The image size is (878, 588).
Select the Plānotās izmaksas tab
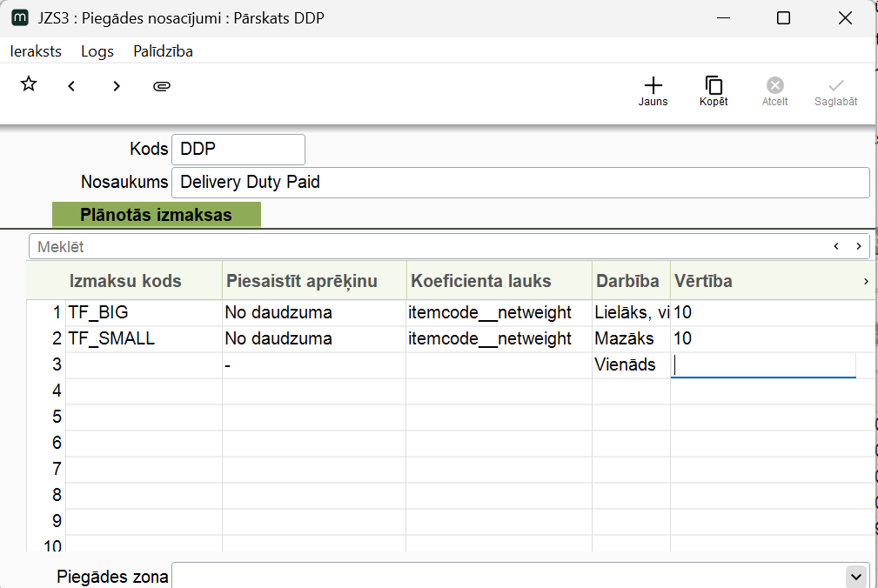[156, 215]
